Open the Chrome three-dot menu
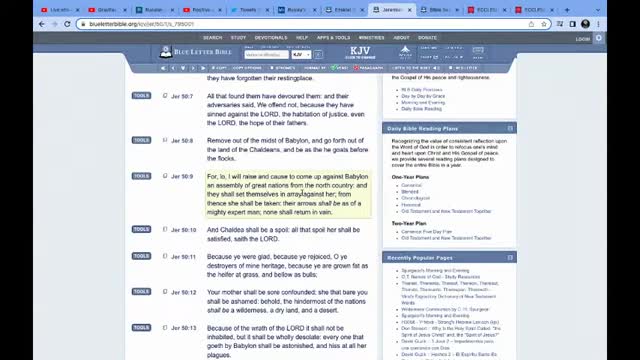The image size is (640, 360). coord(598,24)
